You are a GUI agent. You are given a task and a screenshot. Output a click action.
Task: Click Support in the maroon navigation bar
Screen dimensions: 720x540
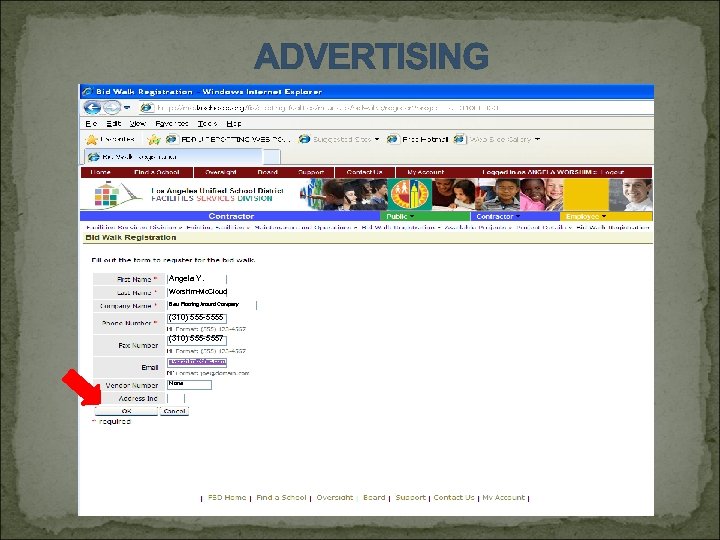[311, 172]
